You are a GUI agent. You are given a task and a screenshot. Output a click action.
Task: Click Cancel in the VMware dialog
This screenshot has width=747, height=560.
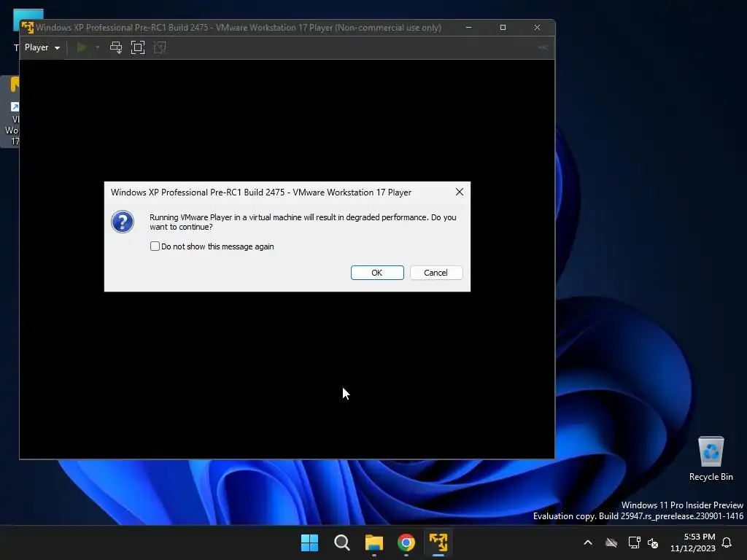point(436,273)
